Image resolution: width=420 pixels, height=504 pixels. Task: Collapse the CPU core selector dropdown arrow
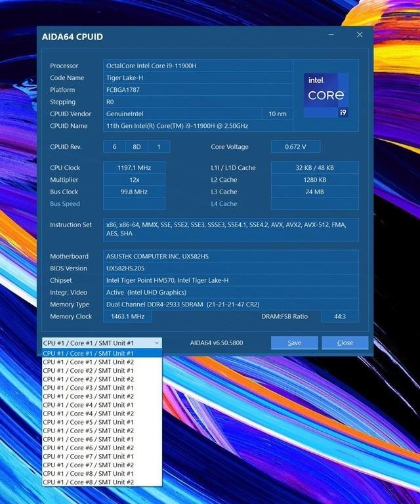156,343
